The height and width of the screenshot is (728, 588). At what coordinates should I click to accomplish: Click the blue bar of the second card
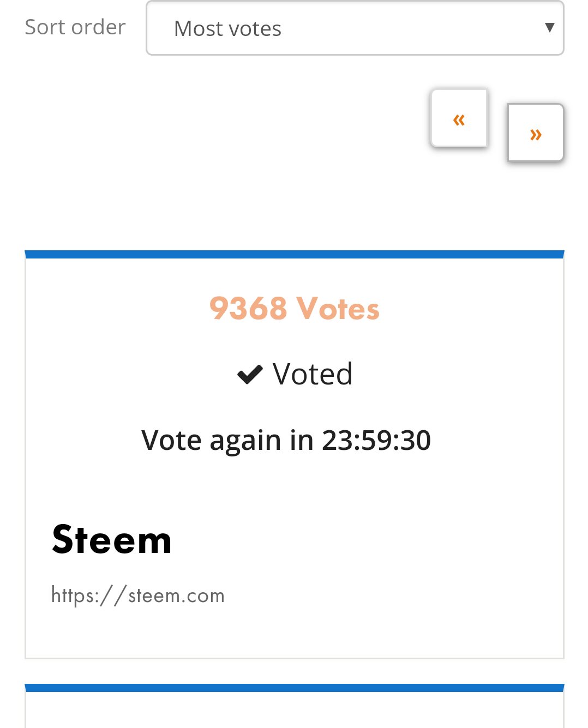(x=295, y=688)
